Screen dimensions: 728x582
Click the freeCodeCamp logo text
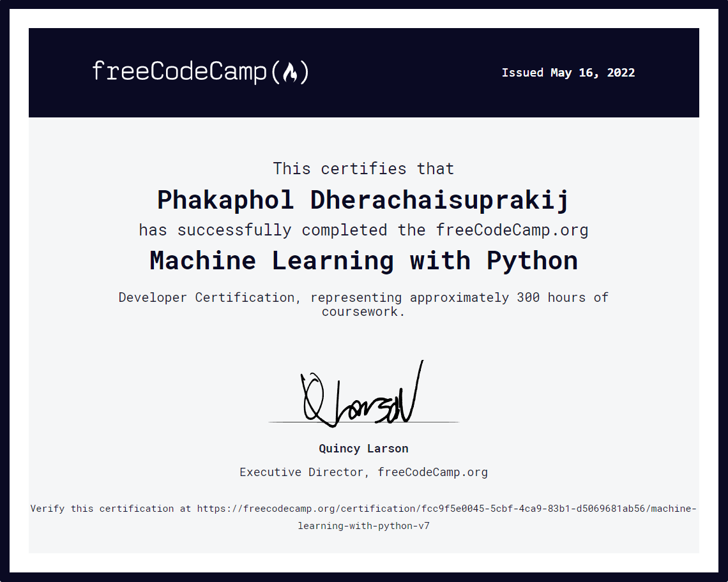point(179,71)
